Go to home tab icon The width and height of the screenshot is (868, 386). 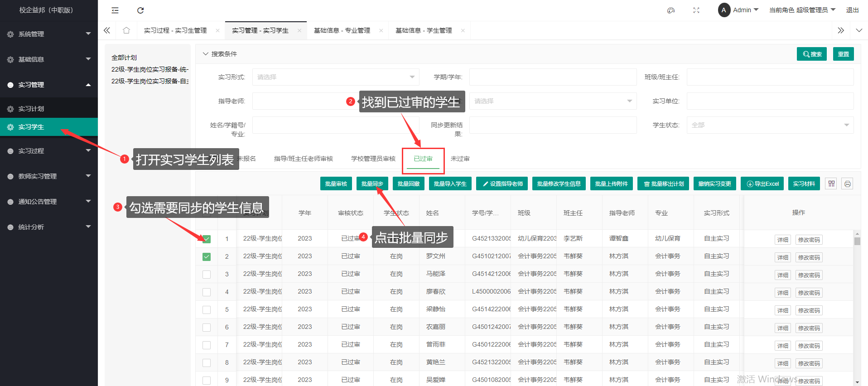pyautogui.click(x=126, y=30)
